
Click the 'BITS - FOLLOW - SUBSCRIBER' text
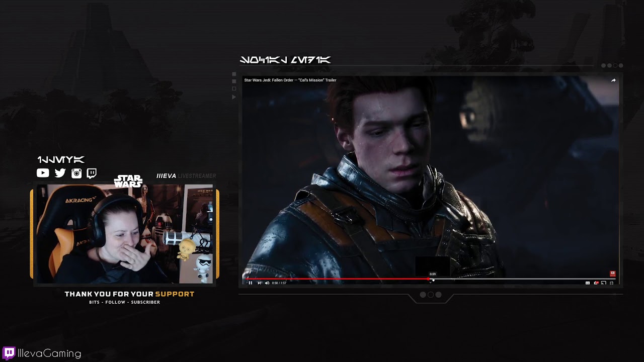click(x=124, y=302)
